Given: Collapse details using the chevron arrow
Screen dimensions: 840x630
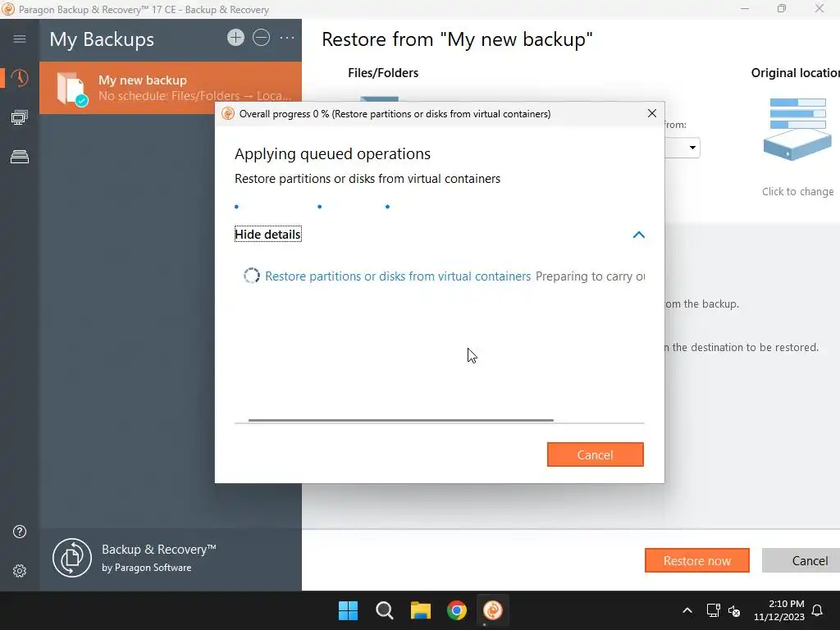Looking at the screenshot, I should click(638, 235).
